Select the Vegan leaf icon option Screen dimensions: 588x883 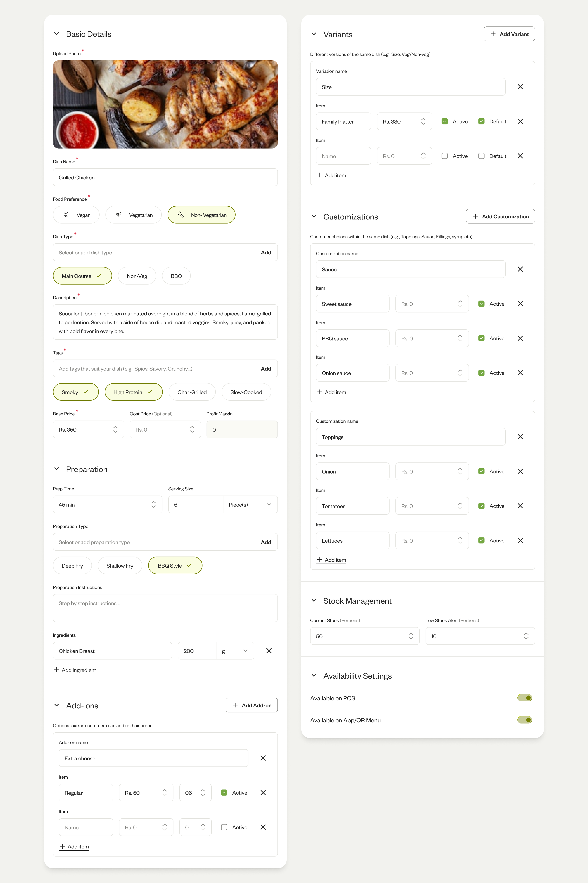pos(76,215)
